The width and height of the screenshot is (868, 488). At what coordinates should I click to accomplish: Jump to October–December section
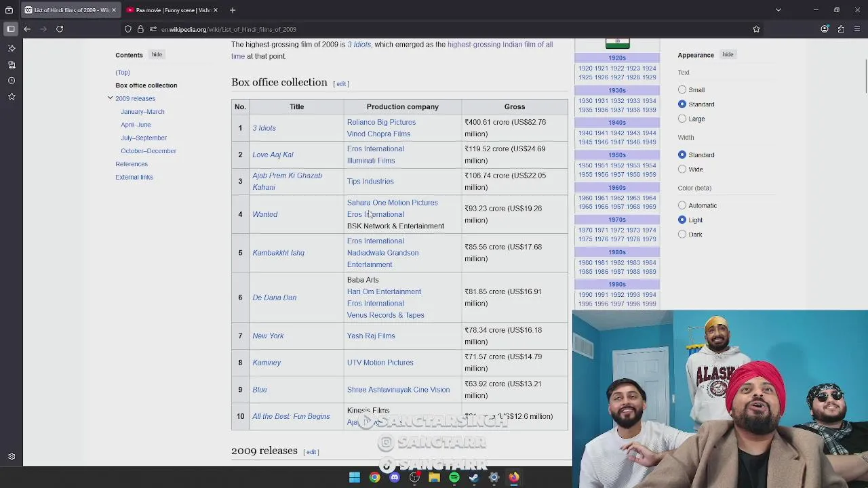pos(149,151)
